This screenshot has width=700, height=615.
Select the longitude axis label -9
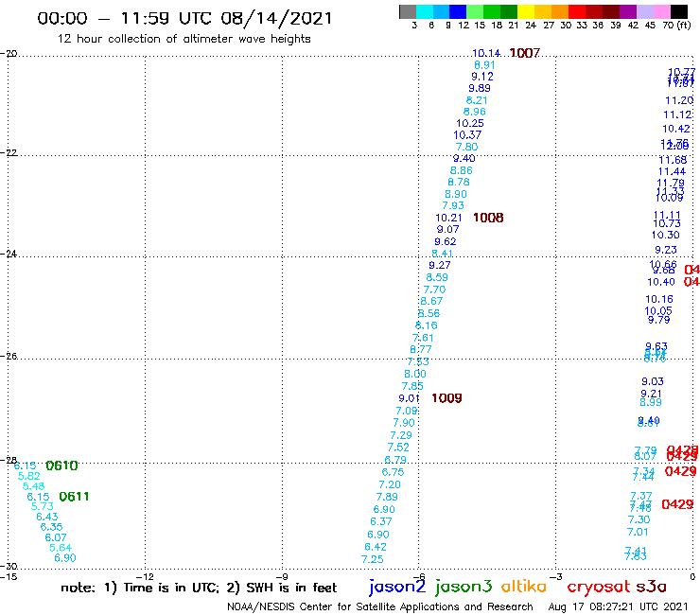(282, 576)
